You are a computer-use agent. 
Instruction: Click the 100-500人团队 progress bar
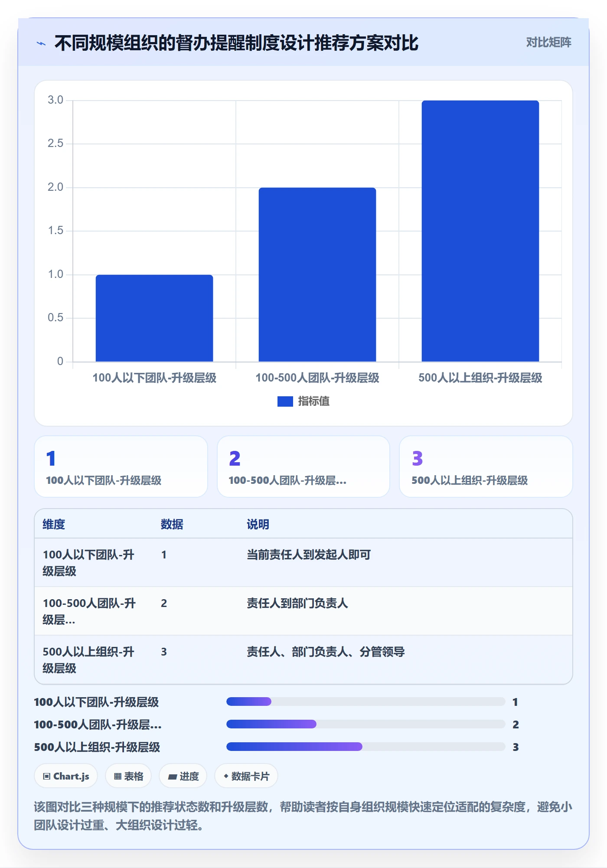366,724
